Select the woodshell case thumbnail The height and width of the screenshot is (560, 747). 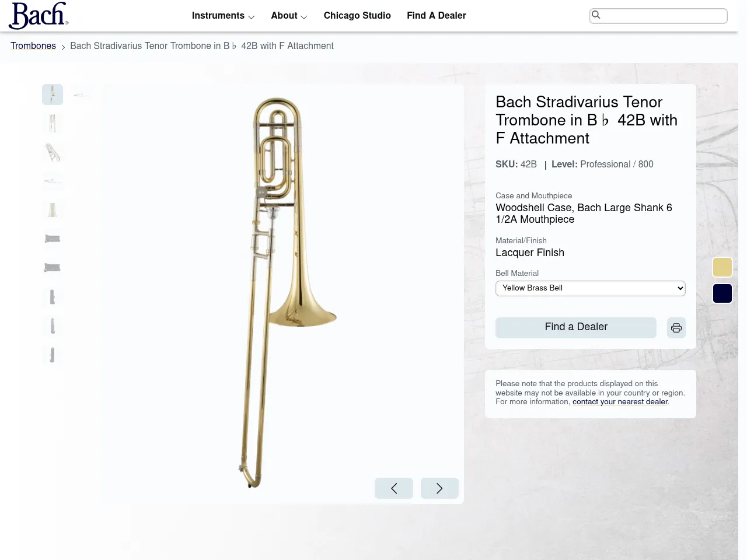click(x=52, y=239)
